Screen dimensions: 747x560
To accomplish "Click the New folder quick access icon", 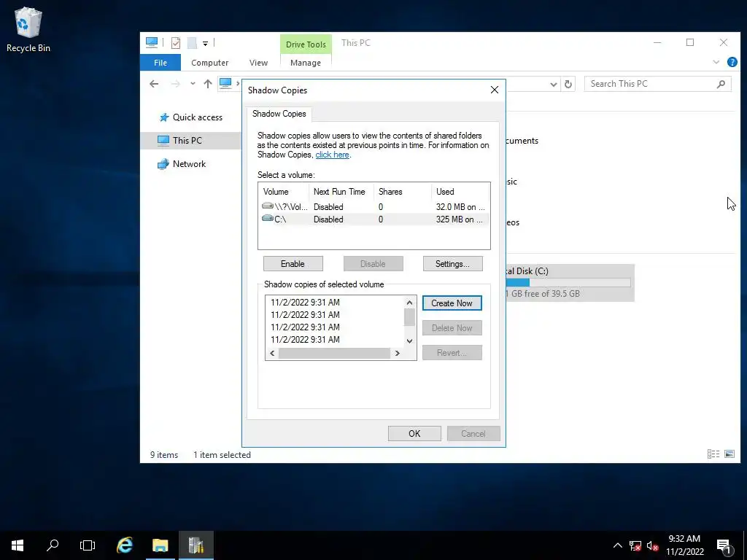I will click(192, 43).
